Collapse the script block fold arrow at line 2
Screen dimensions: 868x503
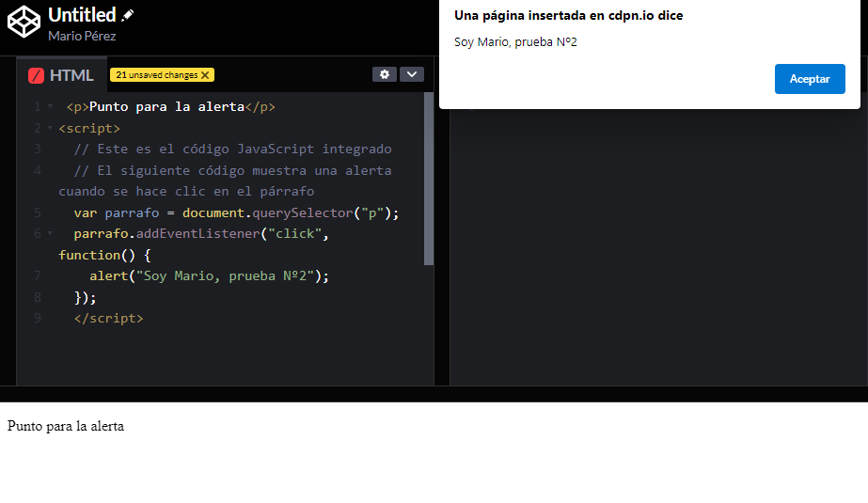[x=51, y=128]
